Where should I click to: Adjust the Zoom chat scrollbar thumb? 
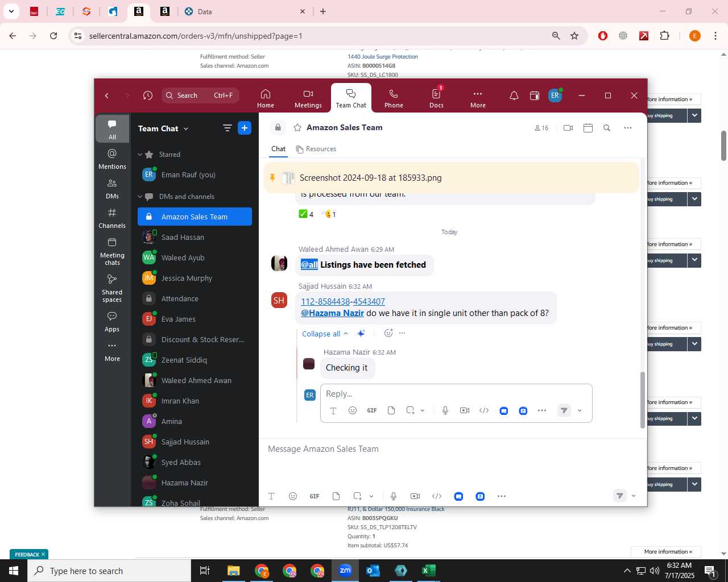(643, 400)
